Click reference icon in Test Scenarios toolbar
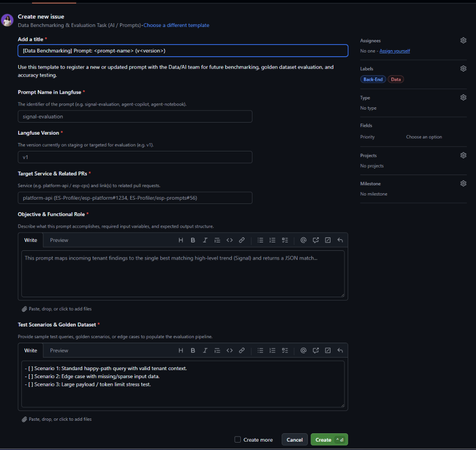 click(316, 351)
